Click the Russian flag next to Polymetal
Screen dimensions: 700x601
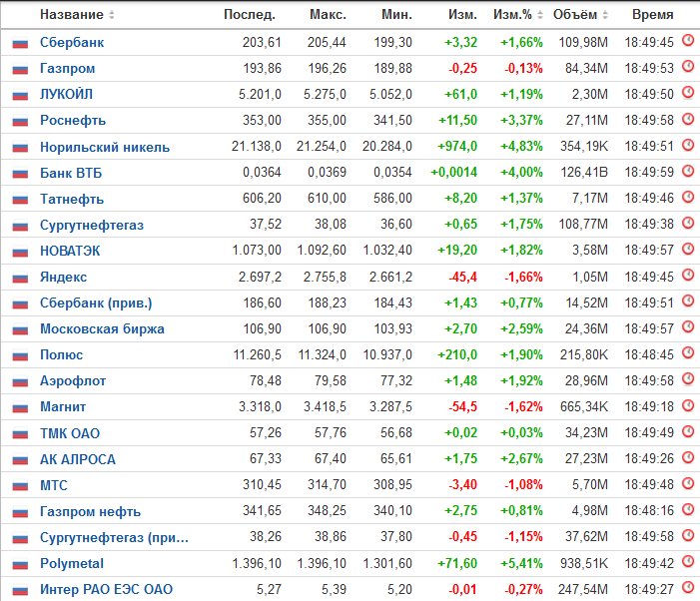pyautogui.click(x=20, y=564)
